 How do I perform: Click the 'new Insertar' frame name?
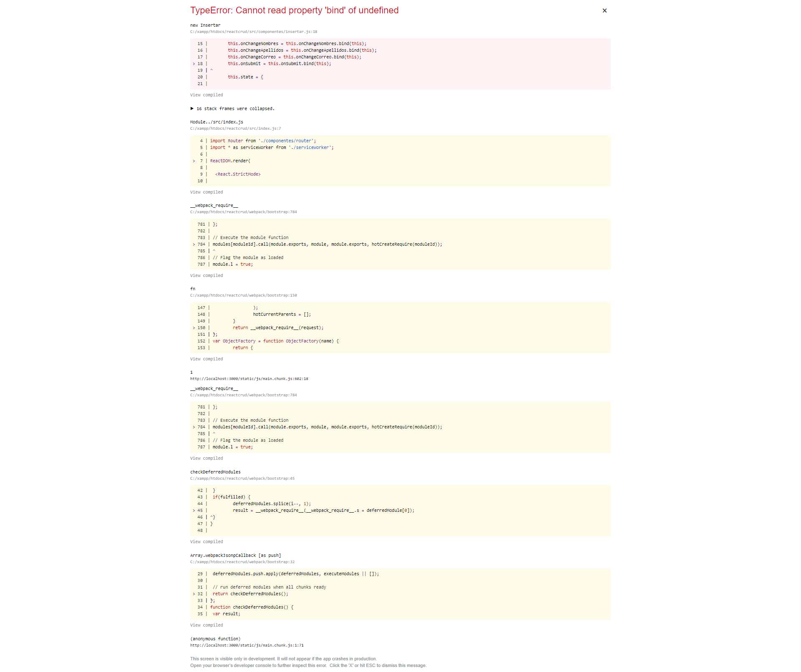coord(205,25)
